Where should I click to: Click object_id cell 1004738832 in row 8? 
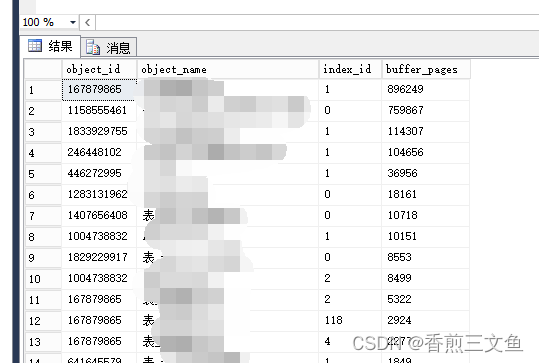click(99, 236)
